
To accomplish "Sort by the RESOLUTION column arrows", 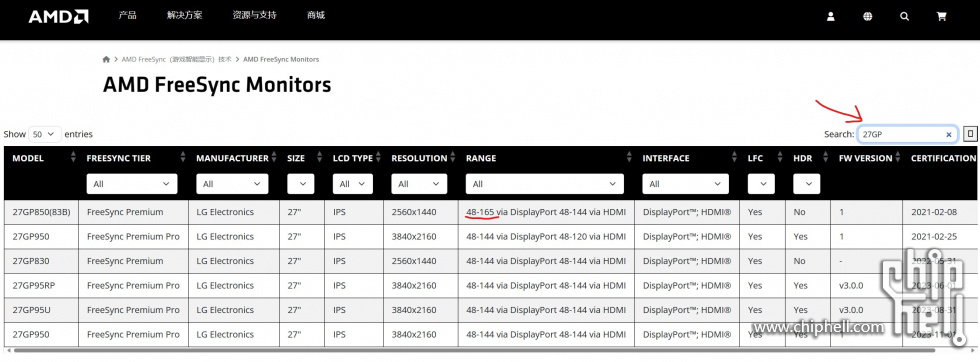I will point(453,158).
